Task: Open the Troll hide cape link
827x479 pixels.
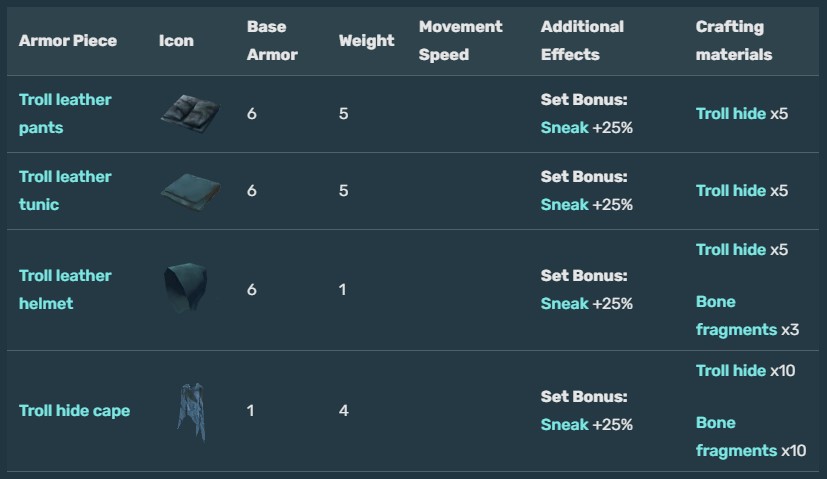Action: pos(74,410)
